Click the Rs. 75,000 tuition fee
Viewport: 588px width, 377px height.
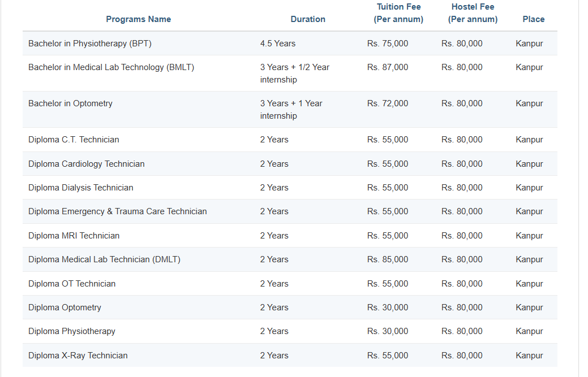[x=388, y=44]
